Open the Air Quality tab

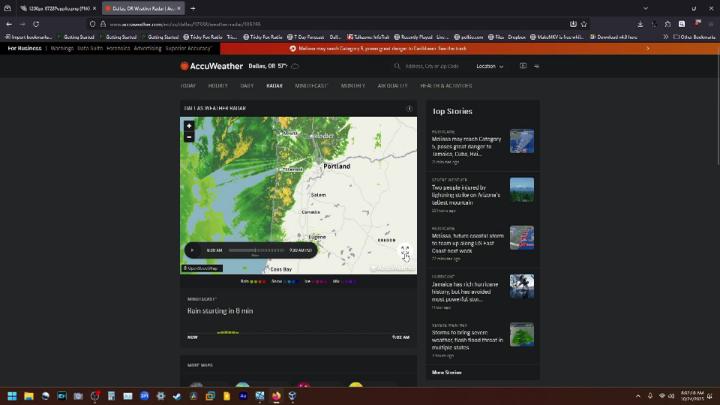[x=392, y=86]
